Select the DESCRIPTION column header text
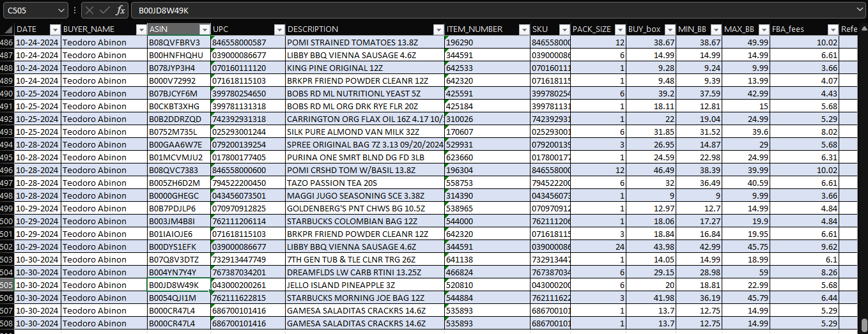This screenshot has width=868, height=334. pos(313,29)
